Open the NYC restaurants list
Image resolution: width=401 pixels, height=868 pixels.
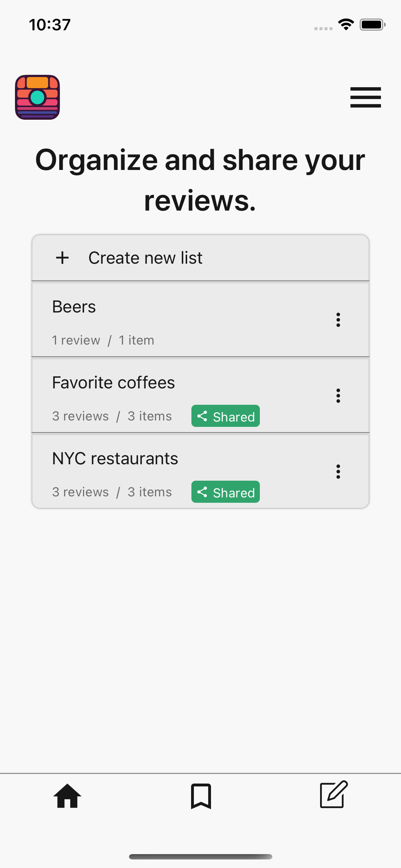click(x=115, y=459)
